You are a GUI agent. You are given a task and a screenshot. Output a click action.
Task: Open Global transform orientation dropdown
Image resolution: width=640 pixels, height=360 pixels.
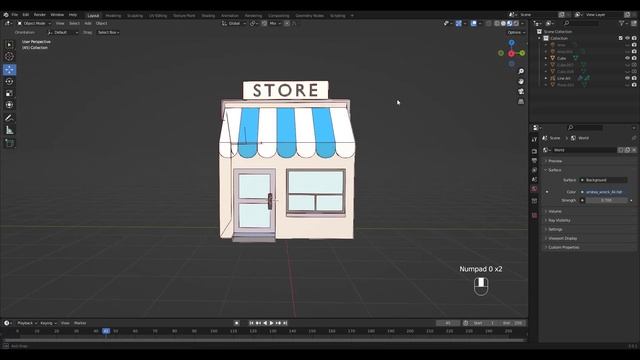tap(234, 23)
